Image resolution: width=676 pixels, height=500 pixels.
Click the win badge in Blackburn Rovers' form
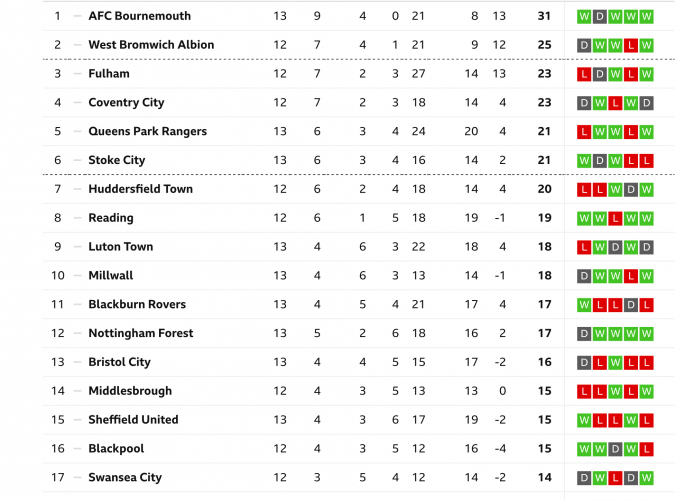(x=584, y=305)
